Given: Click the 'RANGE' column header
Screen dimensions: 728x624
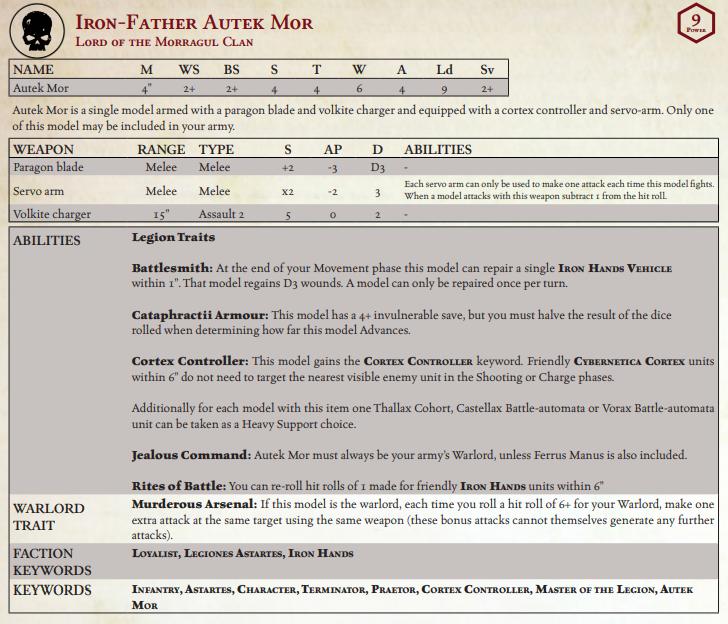Looking at the screenshot, I should tap(161, 150).
